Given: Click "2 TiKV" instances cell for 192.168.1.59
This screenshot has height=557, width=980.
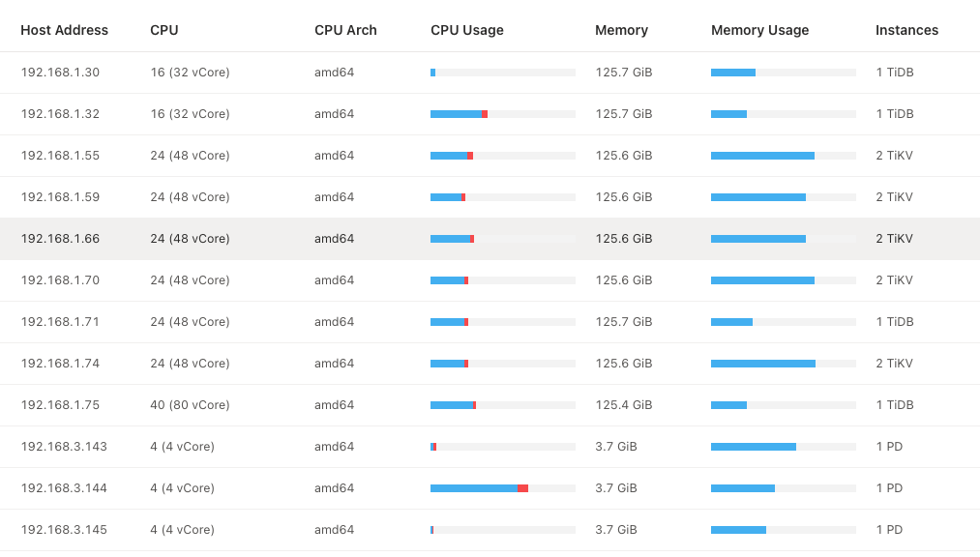Looking at the screenshot, I should click(x=894, y=197).
